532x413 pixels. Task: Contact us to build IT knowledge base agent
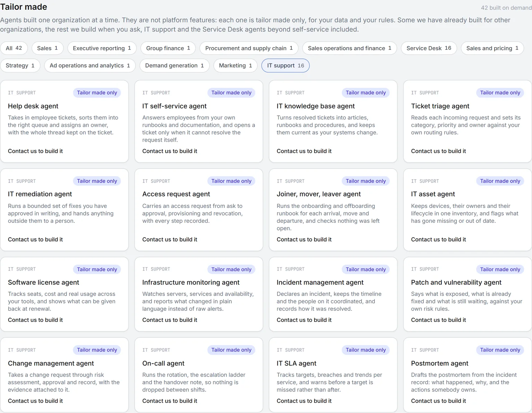pos(304,151)
